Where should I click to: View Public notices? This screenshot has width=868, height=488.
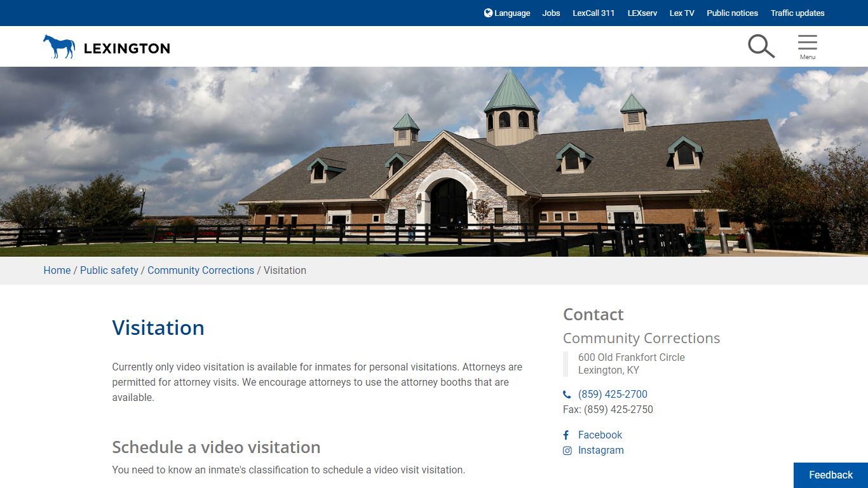point(732,13)
